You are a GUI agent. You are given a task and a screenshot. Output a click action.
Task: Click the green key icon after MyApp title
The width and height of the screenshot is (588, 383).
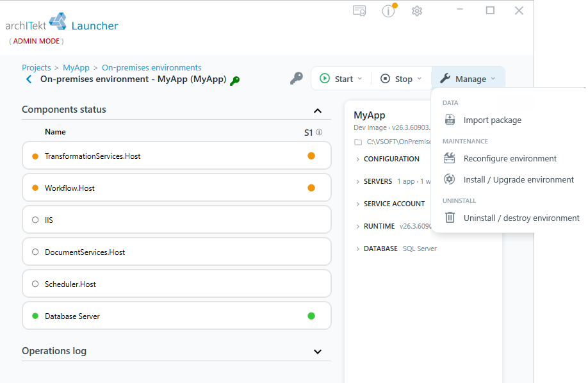(234, 80)
